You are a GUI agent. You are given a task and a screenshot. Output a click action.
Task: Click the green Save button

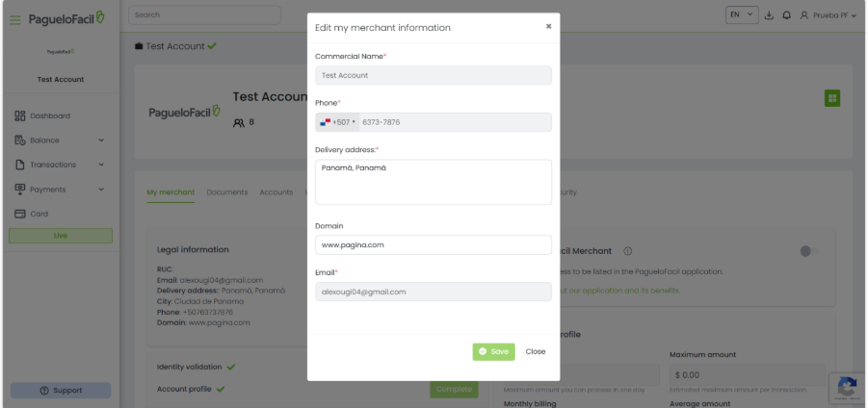tap(493, 351)
